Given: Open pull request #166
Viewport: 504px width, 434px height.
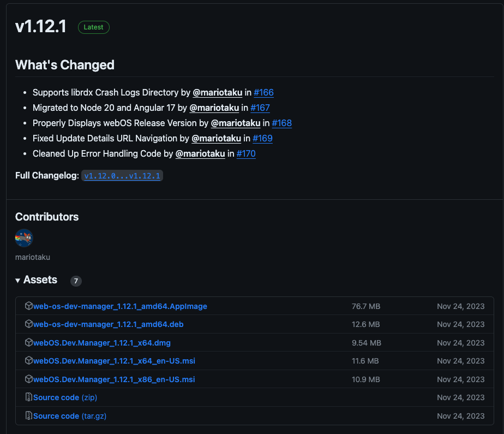Looking at the screenshot, I should (263, 93).
